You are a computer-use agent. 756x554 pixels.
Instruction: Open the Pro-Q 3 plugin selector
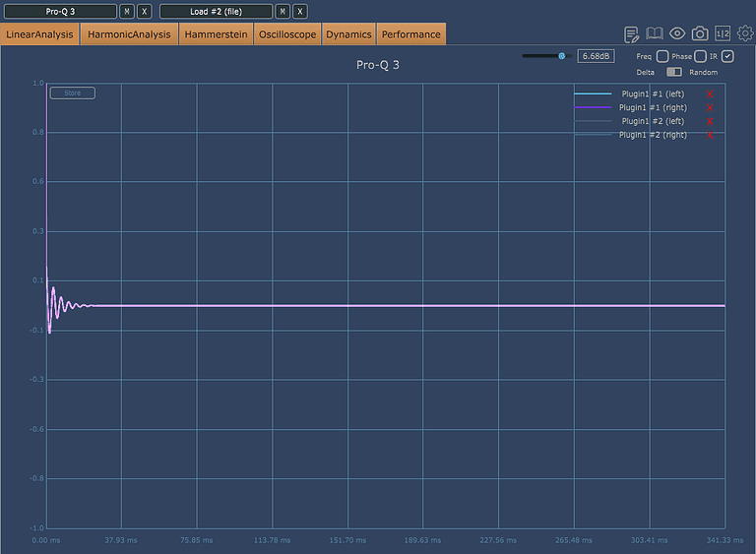click(60, 11)
